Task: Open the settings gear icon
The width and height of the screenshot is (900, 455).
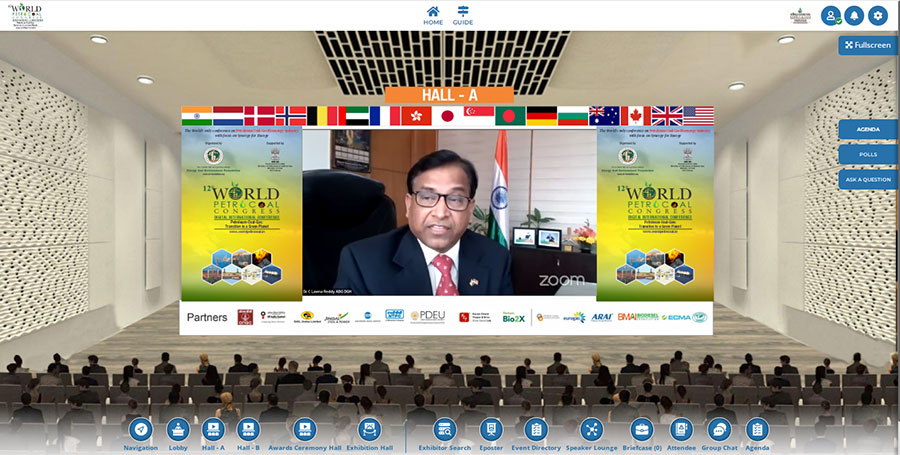Action: coord(878,15)
